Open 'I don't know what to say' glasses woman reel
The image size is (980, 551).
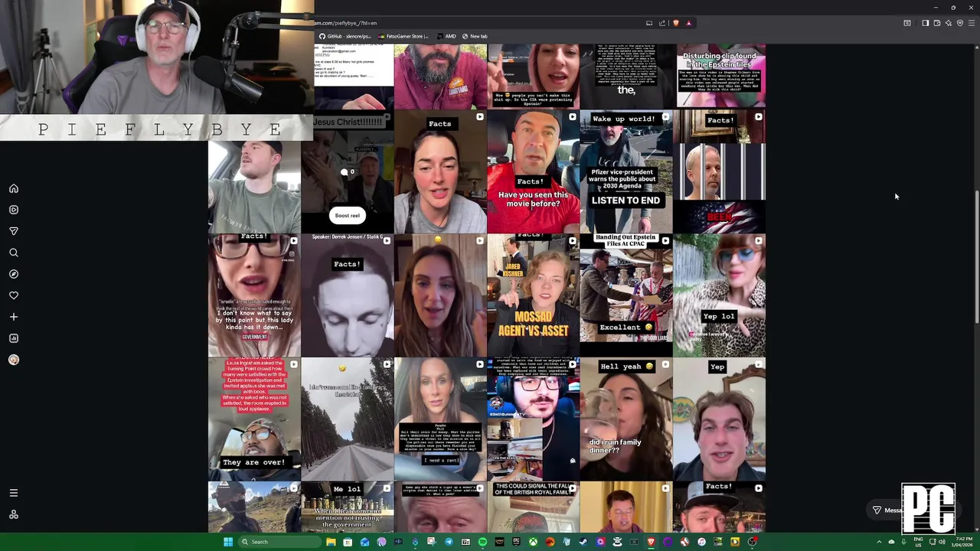pyautogui.click(x=254, y=295)
